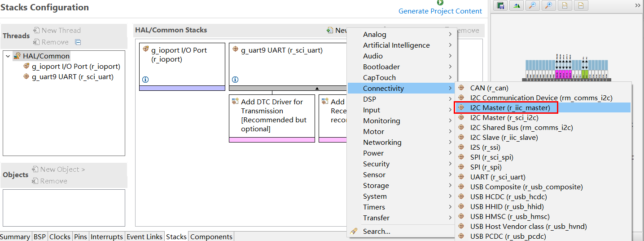Click the I2S (r_ssi) module icon
The width and height of the screenshot is (644, 241).
click(461, 147)
